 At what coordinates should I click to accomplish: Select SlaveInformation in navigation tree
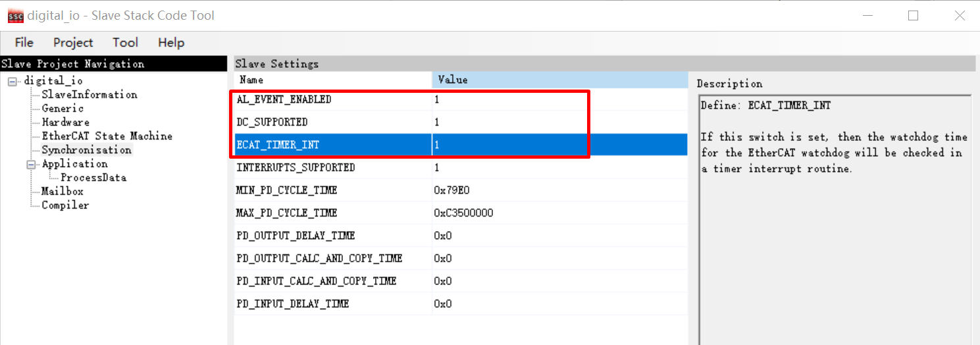pos(90,95)
